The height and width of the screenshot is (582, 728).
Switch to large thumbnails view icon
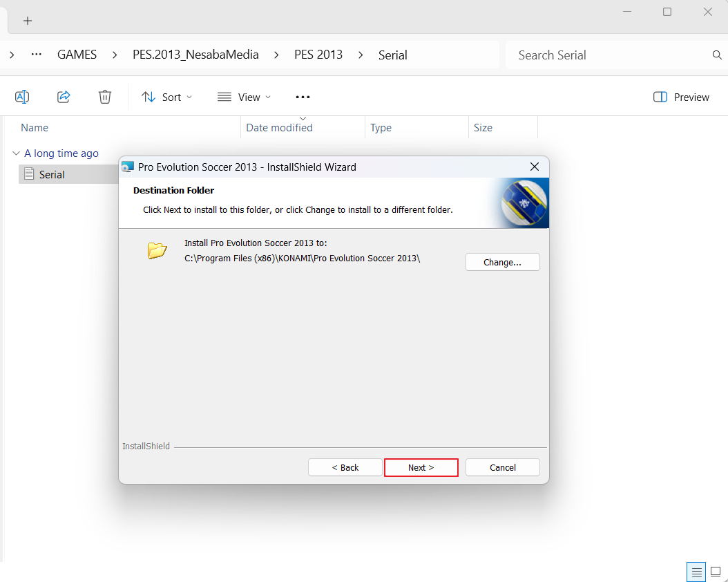pyautogui.click(x=716, y=572)
